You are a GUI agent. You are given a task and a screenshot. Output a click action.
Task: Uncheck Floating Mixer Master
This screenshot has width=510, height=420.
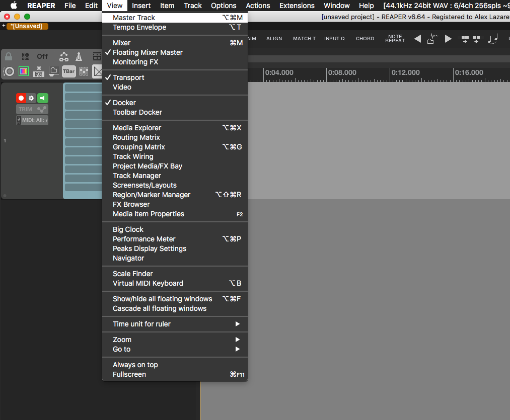point(175,52)
